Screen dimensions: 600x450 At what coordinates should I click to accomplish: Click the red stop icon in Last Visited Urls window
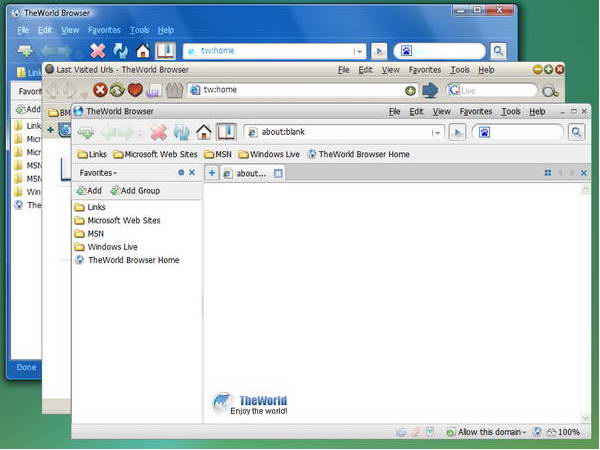(x=100, y=90)
